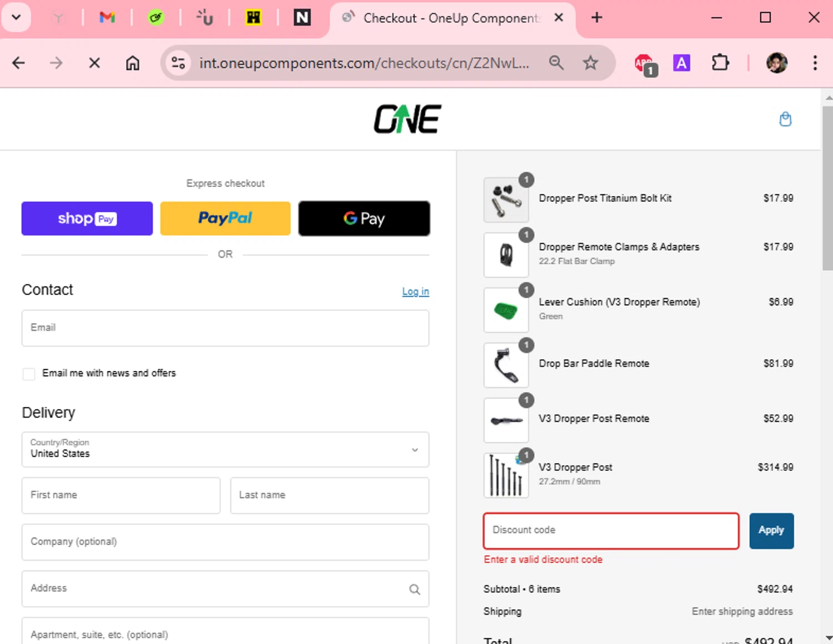Focus the Address field
The image size is (833, 644).
pyautogui.click(x=225, y=588)
